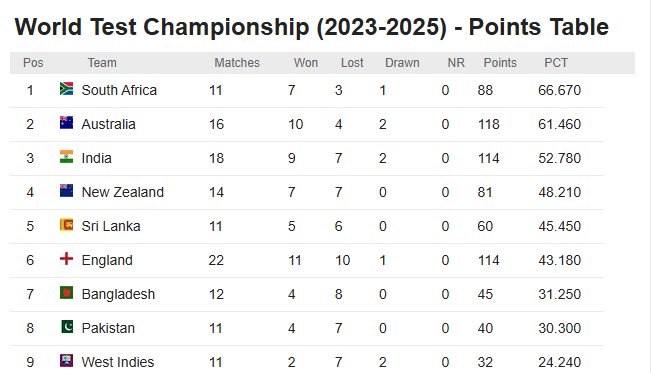Open the England team name
The image size is (651, 373).
(107, 260)
